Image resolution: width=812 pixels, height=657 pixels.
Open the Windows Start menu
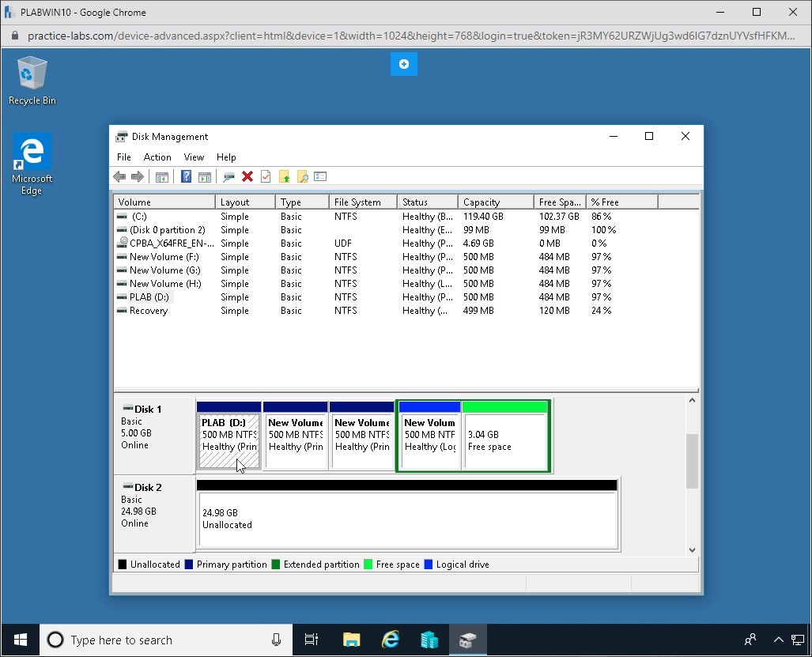tap(21, 640)
